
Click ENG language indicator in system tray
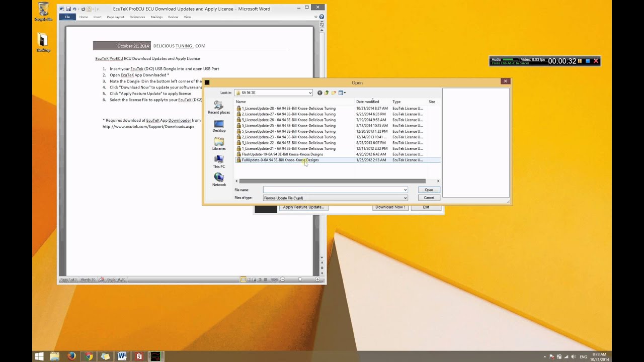click(584, 357)
